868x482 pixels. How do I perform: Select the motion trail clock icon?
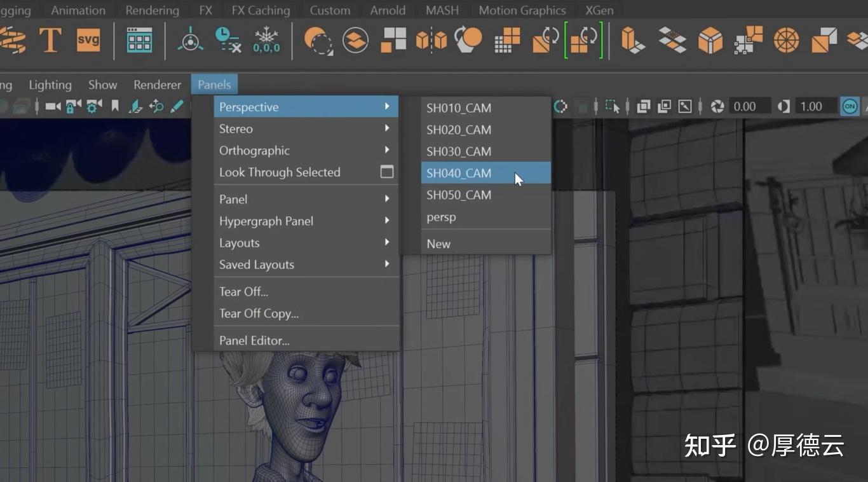(x=226, y=39)
